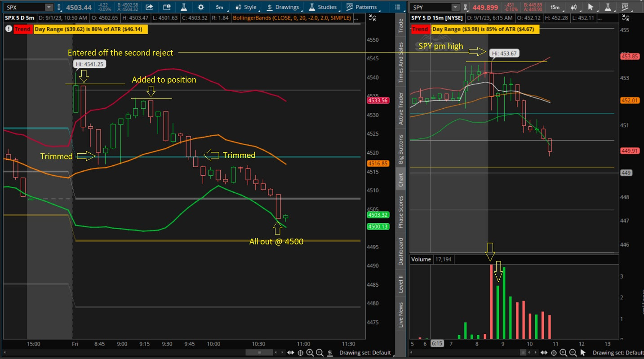
Task: Select the pointer tool in SPY toolbar
Action: 591,7
